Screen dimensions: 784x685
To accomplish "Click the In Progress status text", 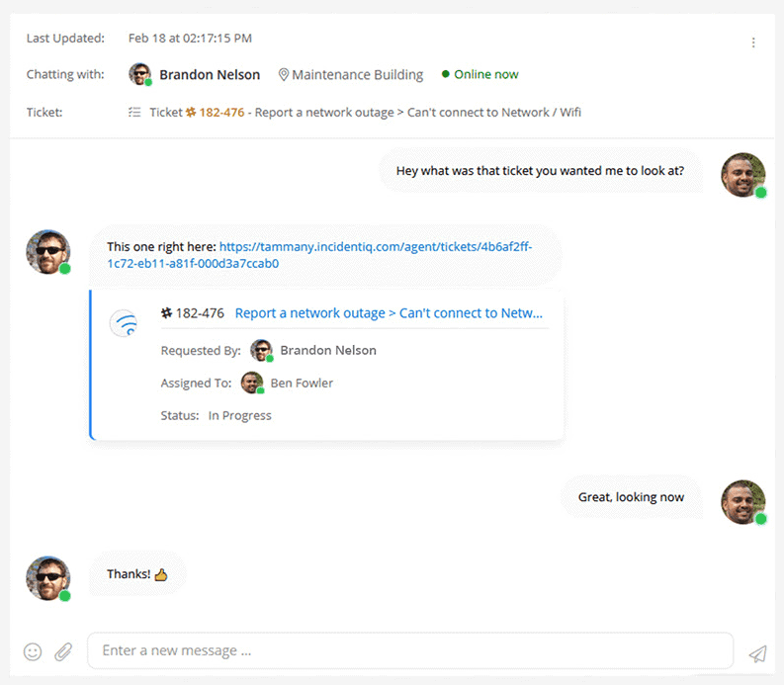I will pos(239,415).
